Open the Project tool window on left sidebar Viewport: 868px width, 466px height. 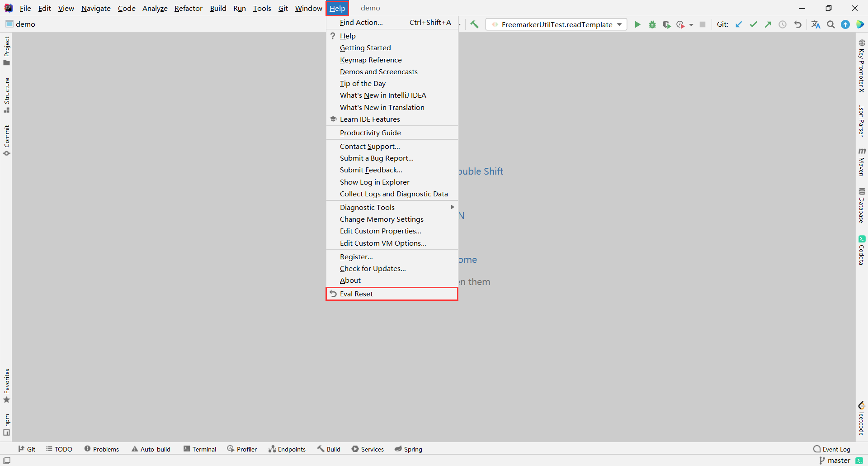[7, 51]
